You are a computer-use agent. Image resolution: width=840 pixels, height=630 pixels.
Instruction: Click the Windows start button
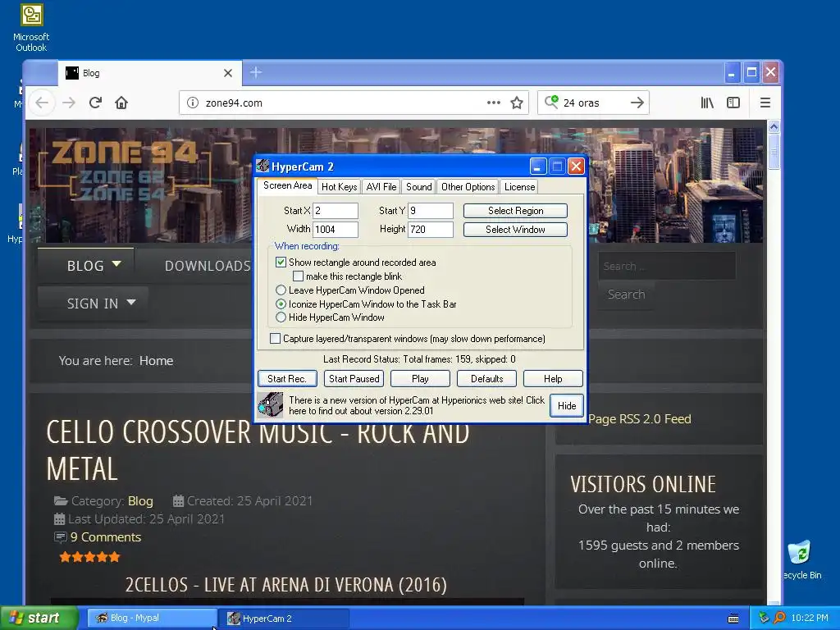(39, 618)
